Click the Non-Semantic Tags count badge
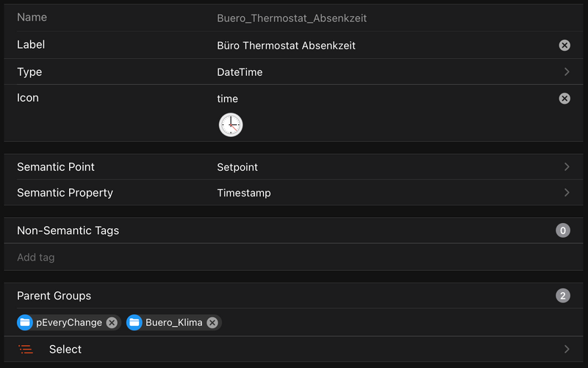Screen dimensions: 588x368 pyautogui.click(x=564, y=231)
